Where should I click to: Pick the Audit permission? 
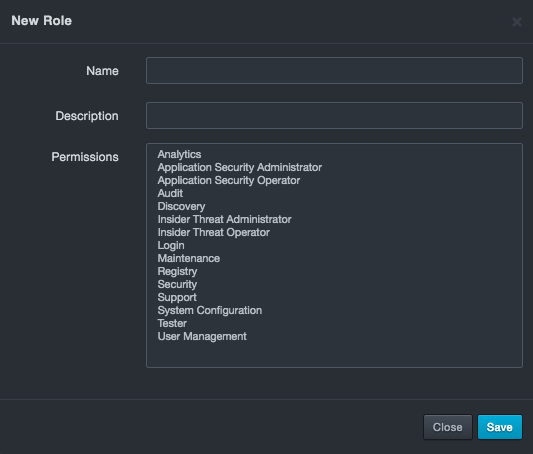click(x=170, y=193)
